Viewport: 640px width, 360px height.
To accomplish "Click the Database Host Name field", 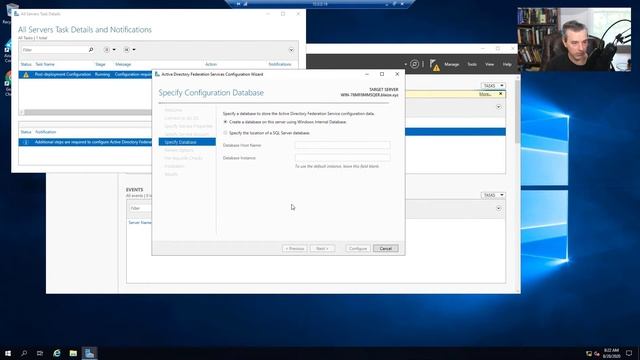I will [x=342, y=145].
